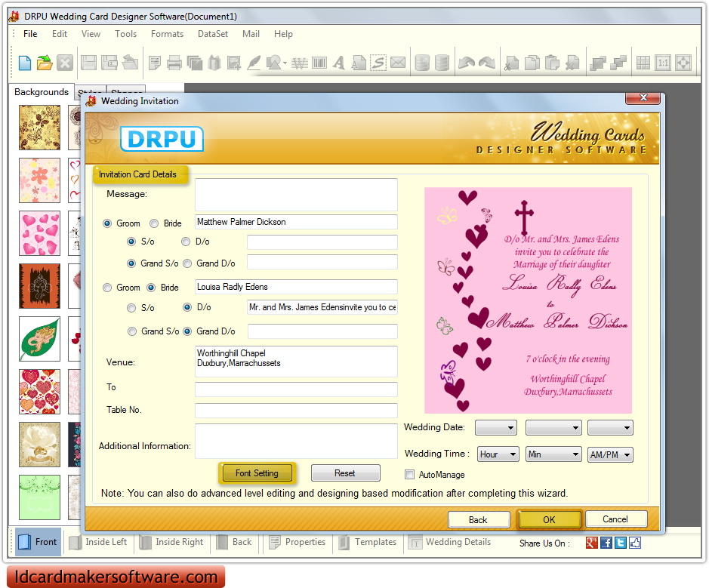Screen dimensions: 709x588
Task: Select S/o radio in bride section
Action: click(x=131, y=308)
